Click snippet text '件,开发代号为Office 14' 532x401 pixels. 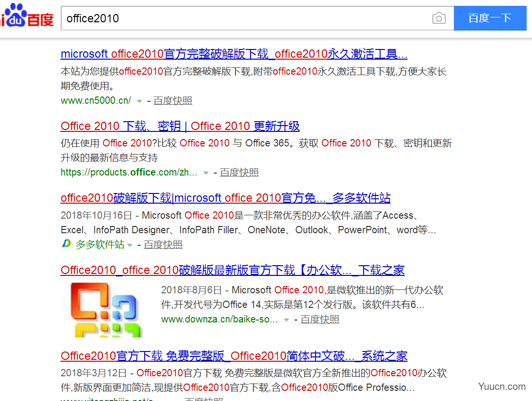pyautogui.click(x=211, y=305)
